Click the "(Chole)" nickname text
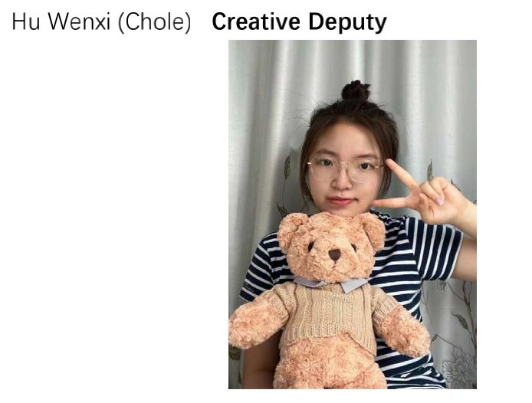Viewport: 532px width, 403px height. (155, 22)
